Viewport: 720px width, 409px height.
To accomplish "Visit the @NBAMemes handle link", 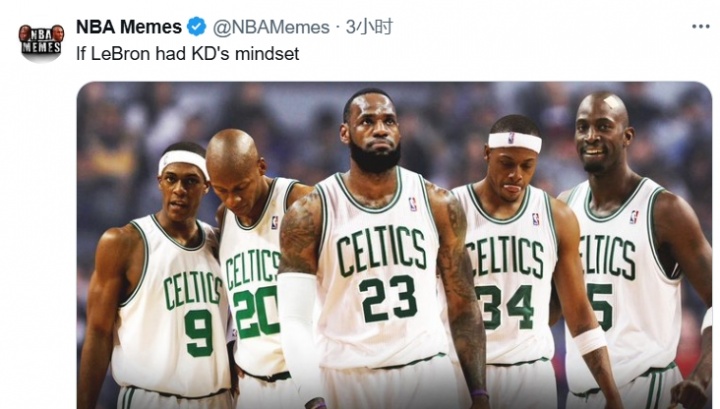I will point(269,27).
